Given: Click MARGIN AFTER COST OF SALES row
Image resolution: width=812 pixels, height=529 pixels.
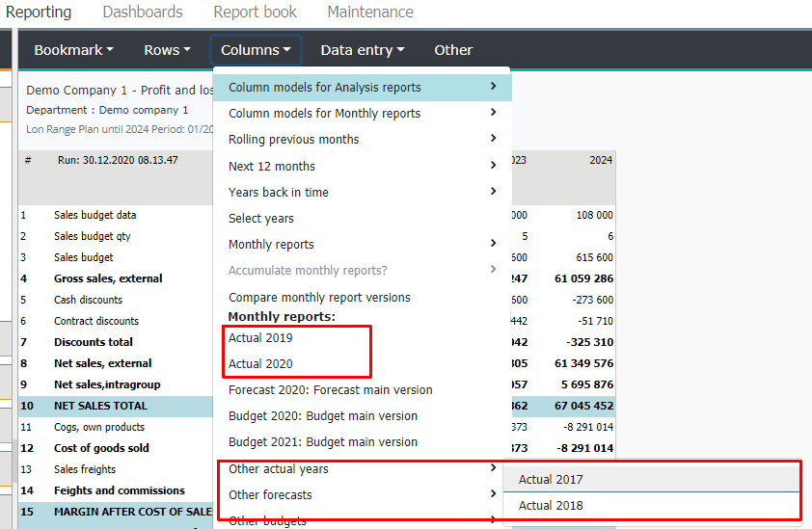Looking at the screenshot, I should point(116,512).
